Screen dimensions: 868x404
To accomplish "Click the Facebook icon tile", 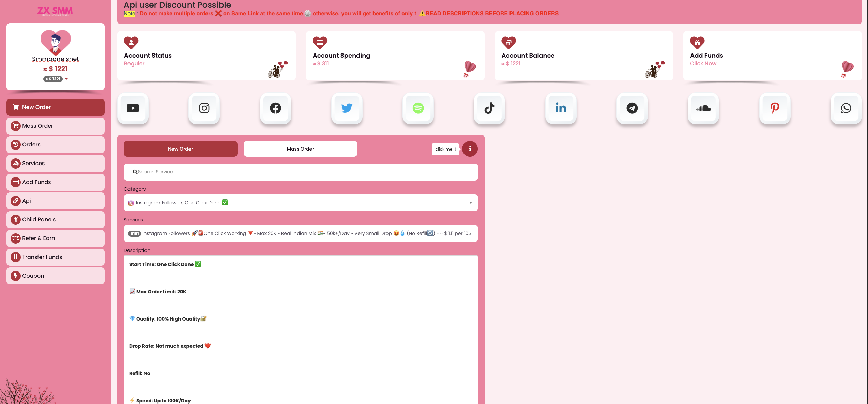I will pyautogui.click(x=275, y=108).
